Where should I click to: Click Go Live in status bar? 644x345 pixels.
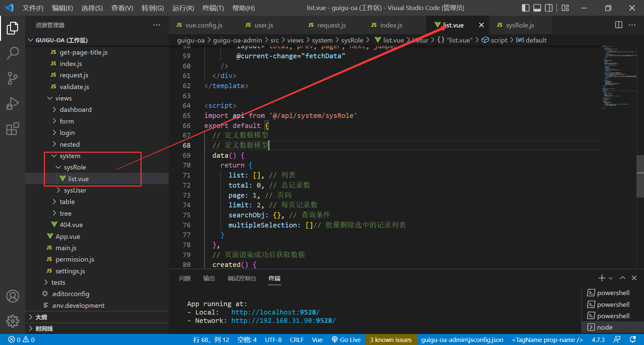tap(346, 340)
